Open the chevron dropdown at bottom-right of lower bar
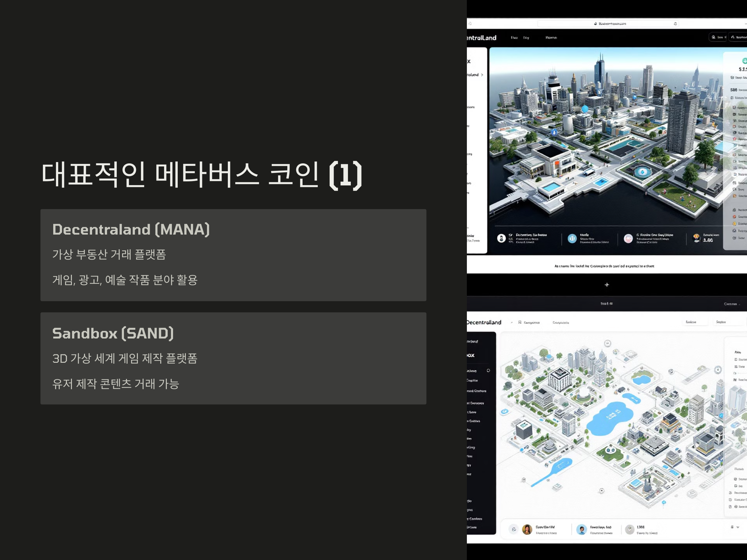The width and height of the screenshot is (747, 560). tap(738, 527)
